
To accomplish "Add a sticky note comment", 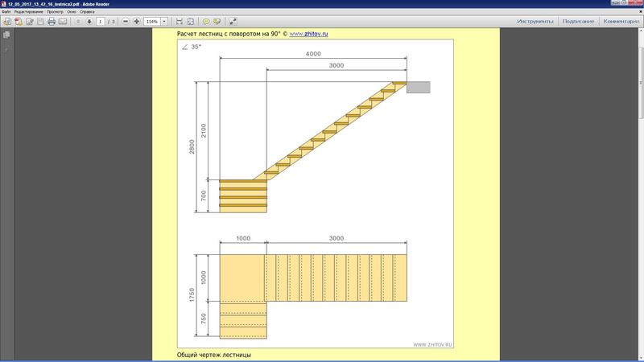I will 206,21.
